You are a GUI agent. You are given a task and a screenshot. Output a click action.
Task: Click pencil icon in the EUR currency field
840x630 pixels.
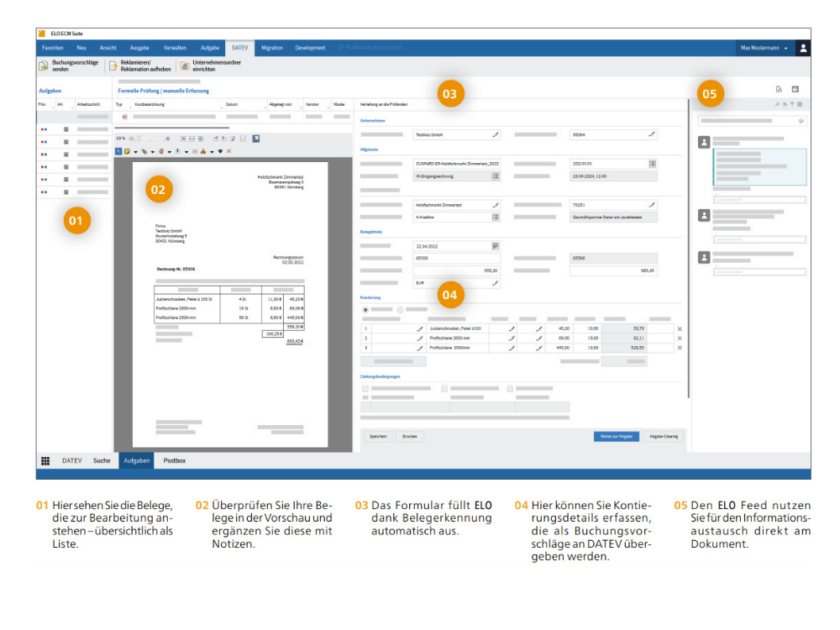click(x=496, y=283)
